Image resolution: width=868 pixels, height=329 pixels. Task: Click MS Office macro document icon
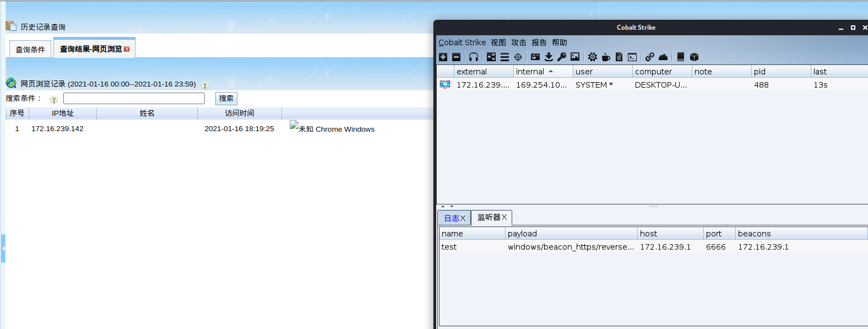pyautogui.click(x=619, y=57)
